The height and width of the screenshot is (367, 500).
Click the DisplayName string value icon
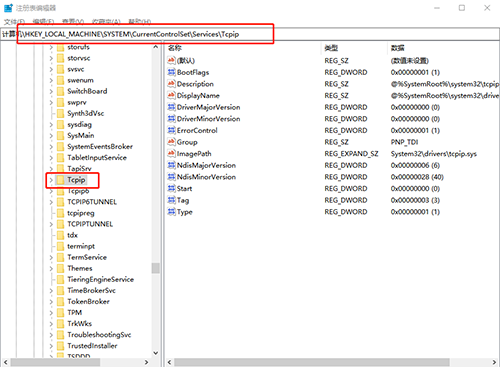pos(171,95)
